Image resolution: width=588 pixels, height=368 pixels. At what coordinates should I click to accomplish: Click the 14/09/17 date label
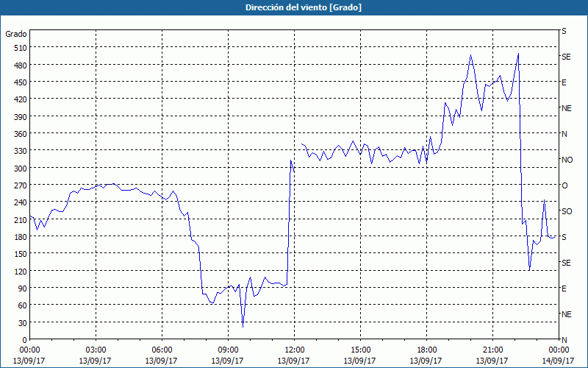(x=558, y=361)
